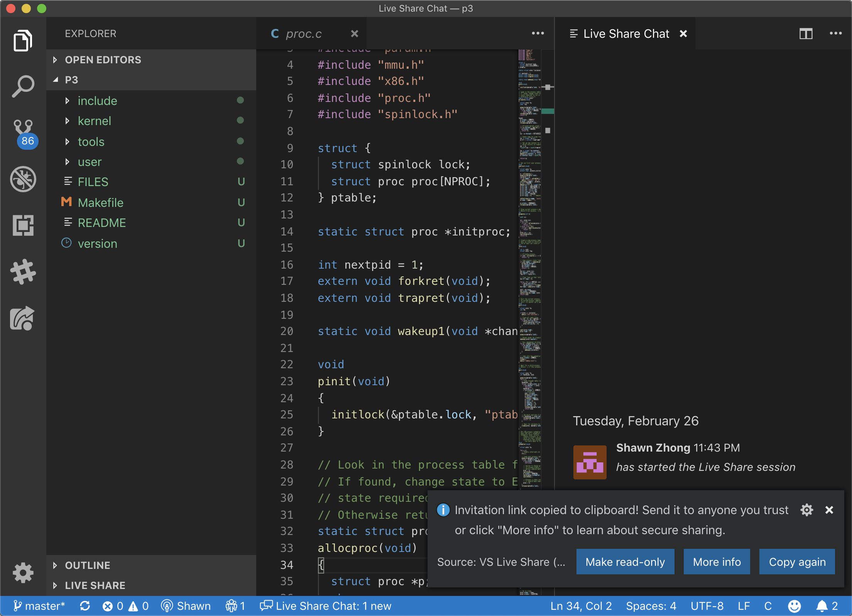The width and height of the screenshot is (852, 616).
Task: Expand the kernel folder
Action: click(94, 121)
